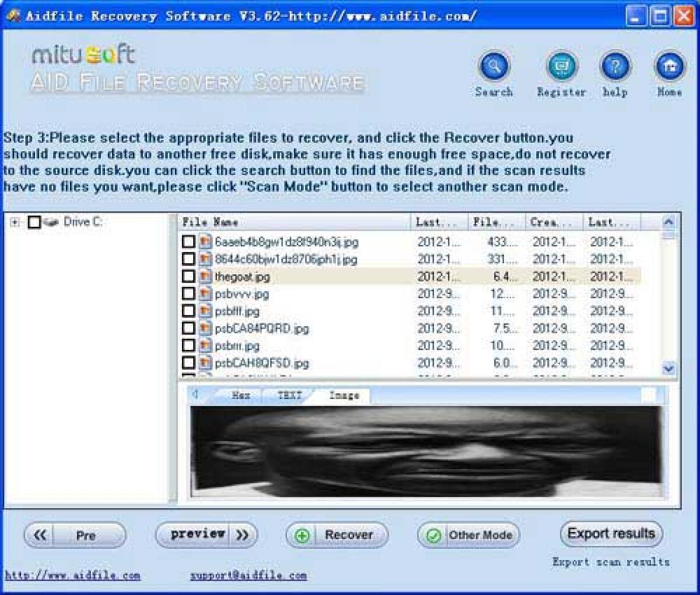The width and height of the screenshot is (700, 595).
Task: Click the green check Other Mode icon
Action: tap(433, 535)
